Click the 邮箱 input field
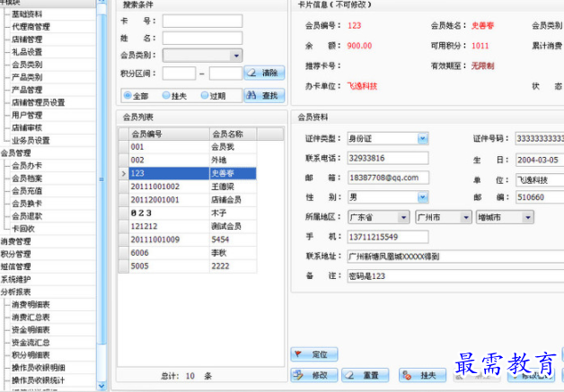The width and height of the screenshot is (564, 392). click(x=388, y=178)
